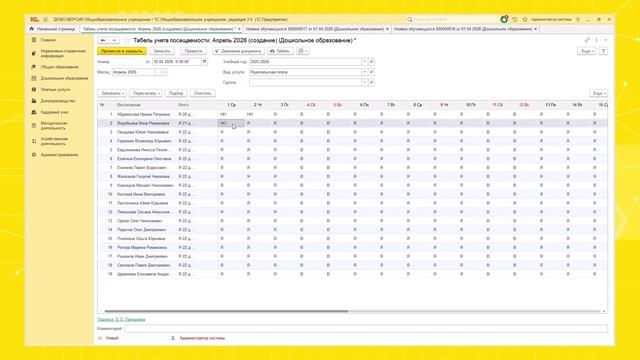The height and width of the screenshot is (360, 640).
Task: Open help question mark button
Action: [x=603, y=51]
